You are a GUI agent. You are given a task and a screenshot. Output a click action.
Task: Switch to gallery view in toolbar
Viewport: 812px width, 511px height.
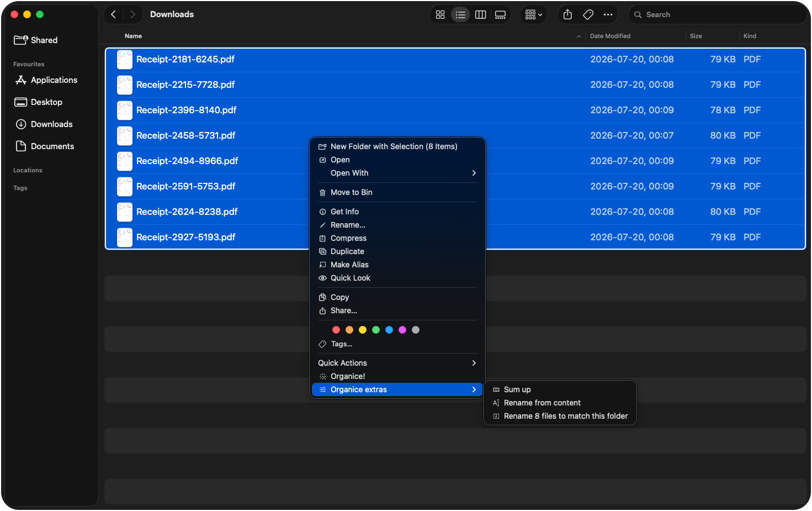(501, 15)
